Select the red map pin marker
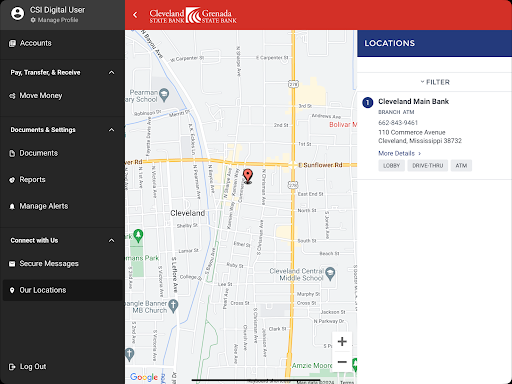Viewport: 512px width, 384px height. click(x=248, y=176)
